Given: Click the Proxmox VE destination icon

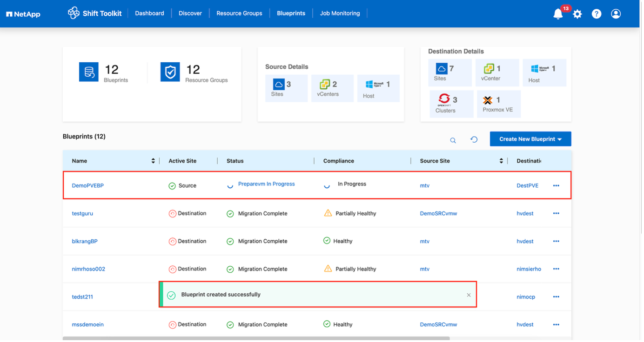Looking at the screenshot, I should point(488,100).
